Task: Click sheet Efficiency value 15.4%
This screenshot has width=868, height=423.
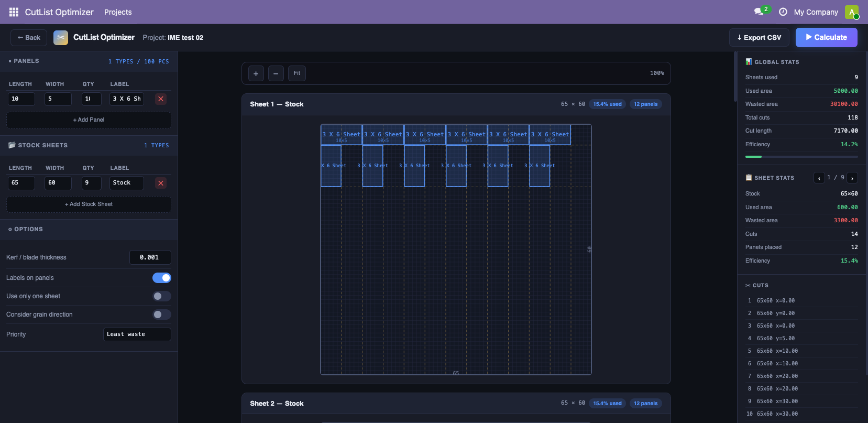Action: pos(849,261)
